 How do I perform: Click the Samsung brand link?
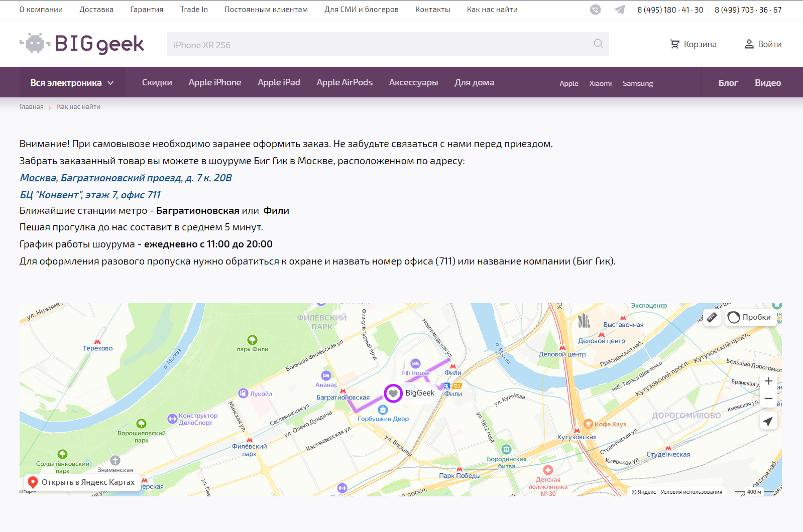638,83
